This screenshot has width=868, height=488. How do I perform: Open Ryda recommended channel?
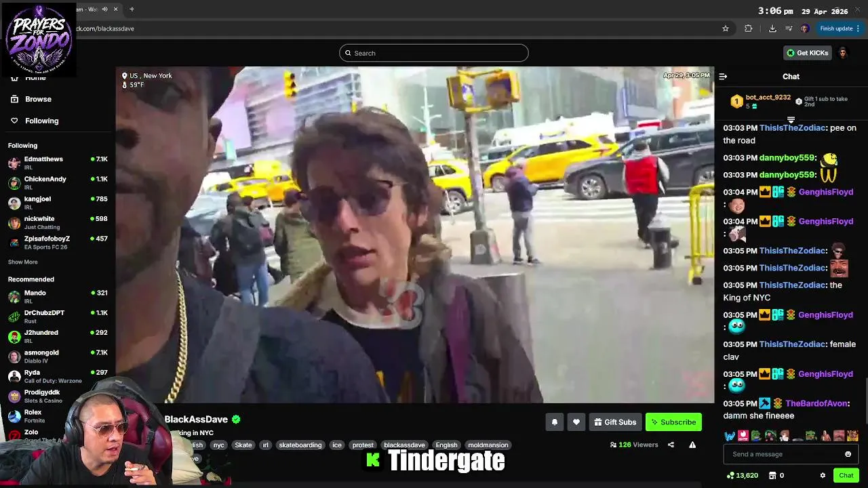pos(58,376)
